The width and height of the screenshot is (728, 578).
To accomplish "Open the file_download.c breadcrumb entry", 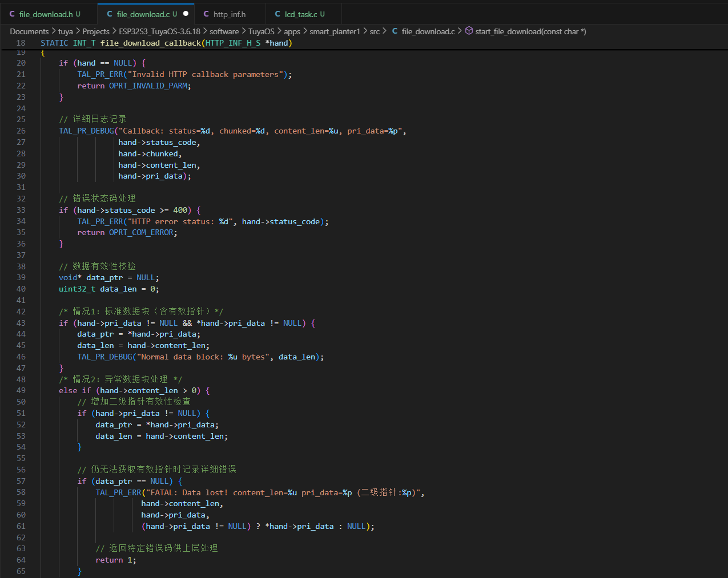I will pos(423,31).
